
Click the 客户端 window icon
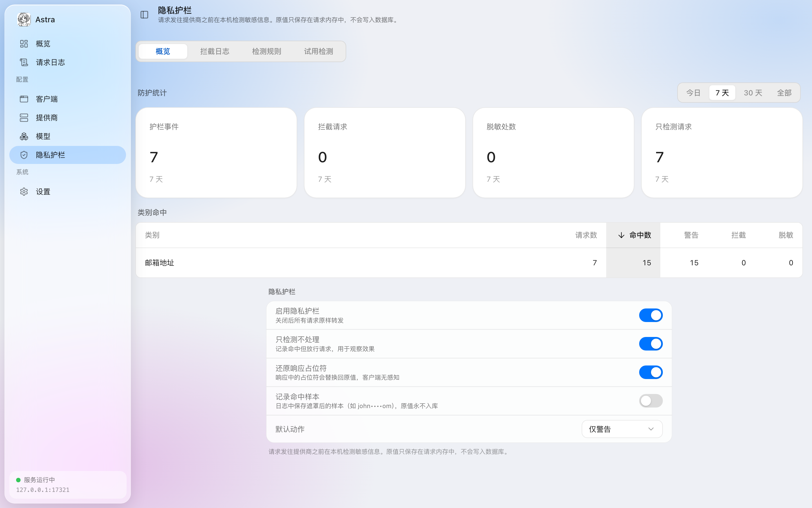click(x=24, y=99)
